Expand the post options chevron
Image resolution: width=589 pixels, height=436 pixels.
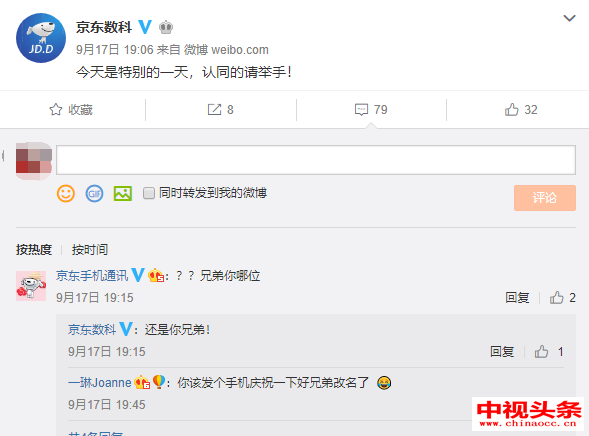pyautogui.click(x=569, y=18)
